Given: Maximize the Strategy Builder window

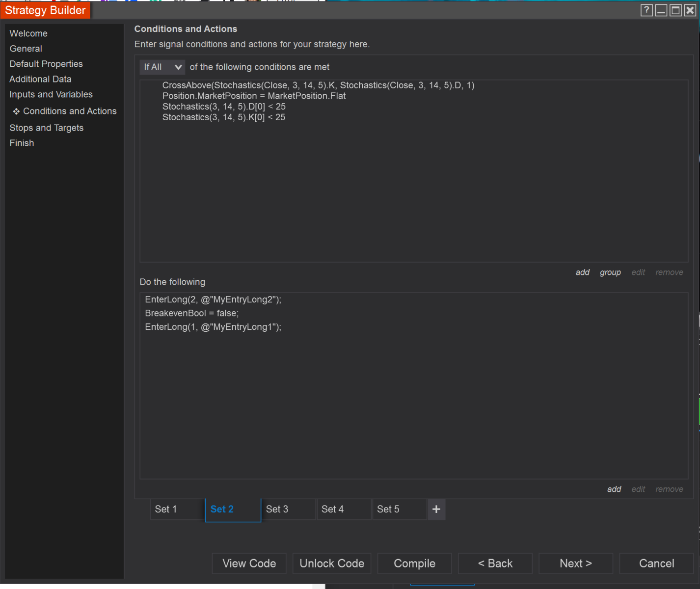Looking at the screenshot, I should click(675, 10).
